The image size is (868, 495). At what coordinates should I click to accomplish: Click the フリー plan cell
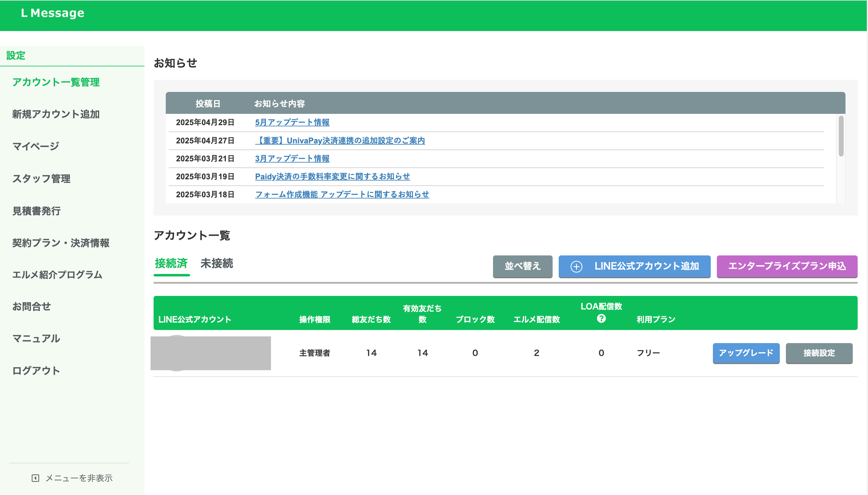(x=648, y=353)
